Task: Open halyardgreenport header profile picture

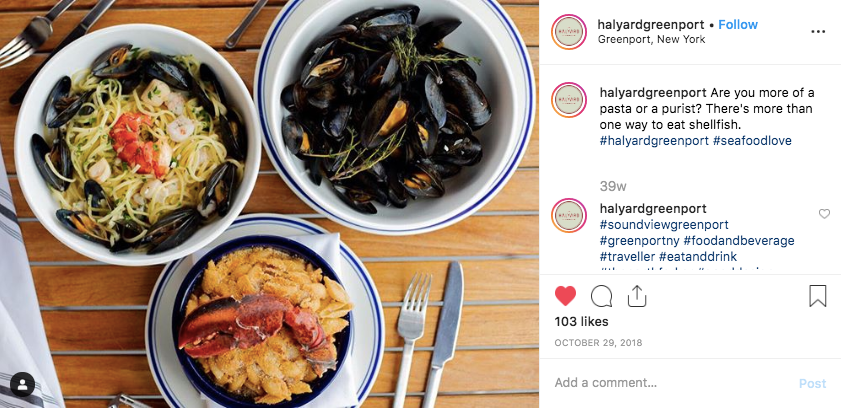Action: click(x=569, y=32)
